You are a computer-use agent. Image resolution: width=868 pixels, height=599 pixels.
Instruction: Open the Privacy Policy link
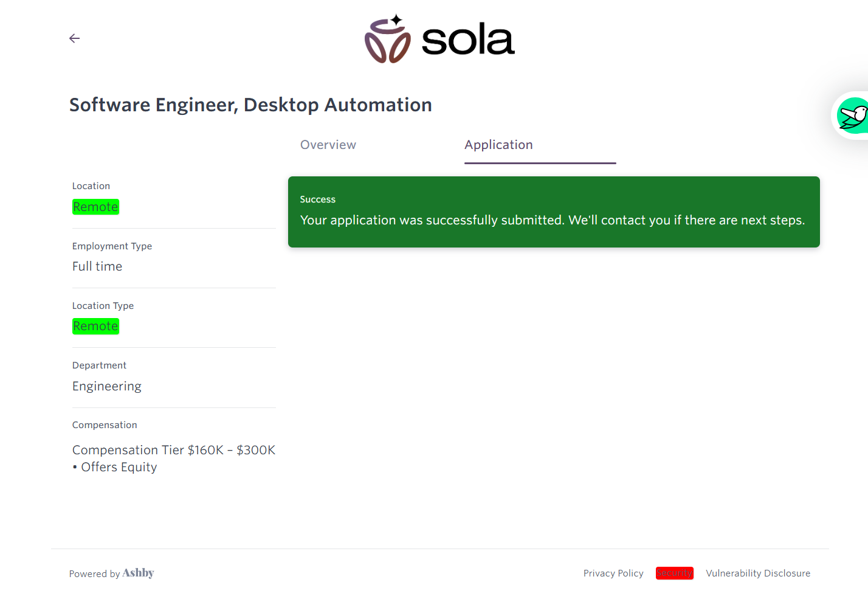pyautogui.click(x=613, y=573)
